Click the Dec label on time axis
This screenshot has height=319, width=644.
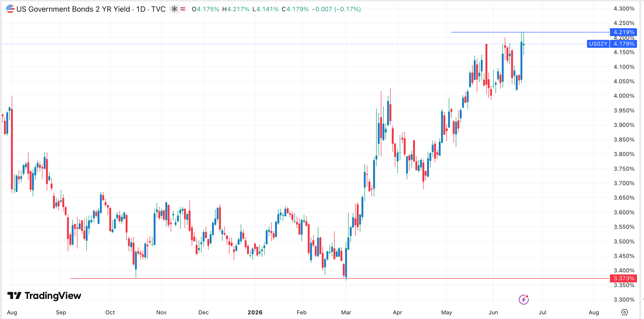[x=204, y=312]
